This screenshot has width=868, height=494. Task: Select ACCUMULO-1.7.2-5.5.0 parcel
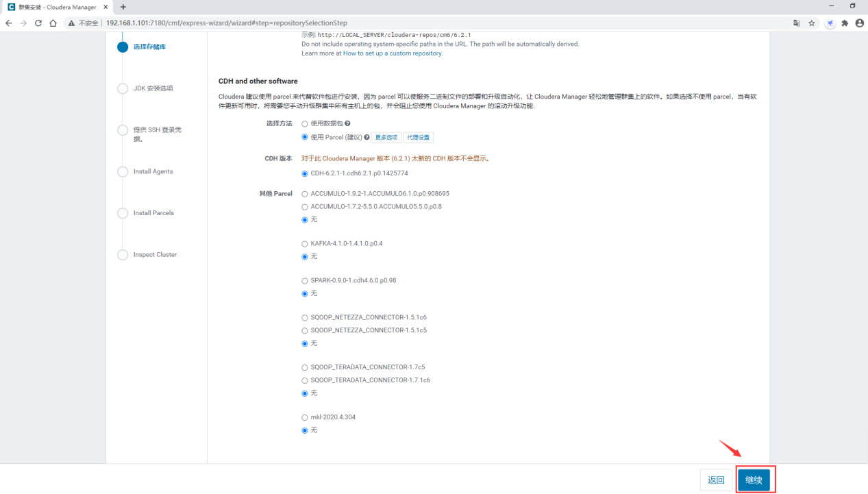(x=305, y=207)
